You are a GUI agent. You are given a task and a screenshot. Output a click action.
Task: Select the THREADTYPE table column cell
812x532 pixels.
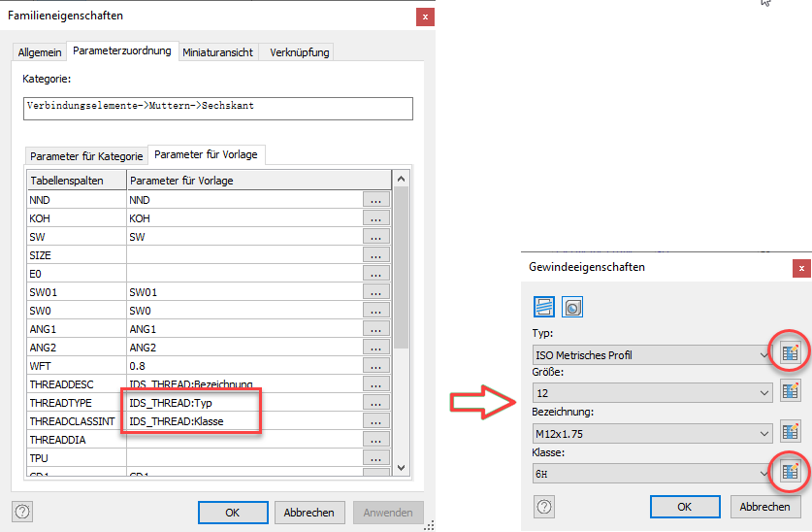[x=77, y=403]
